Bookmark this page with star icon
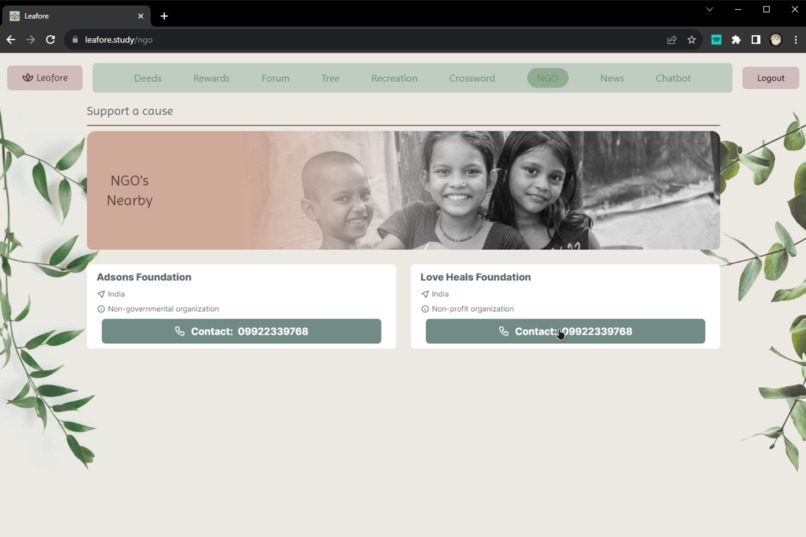Screen dimensions: 806x537 pyautogui.click(x=691, y=40)
